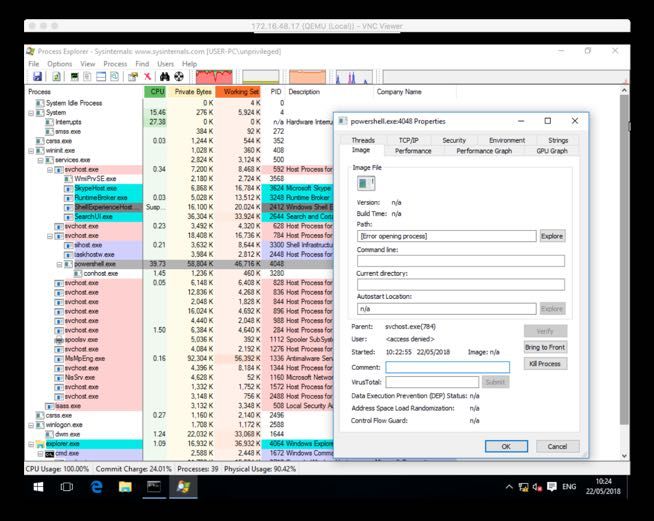This screenshot has width=654, height=521.
Task: Open System Information from the toolbar
Action: (x=75, y=77)
